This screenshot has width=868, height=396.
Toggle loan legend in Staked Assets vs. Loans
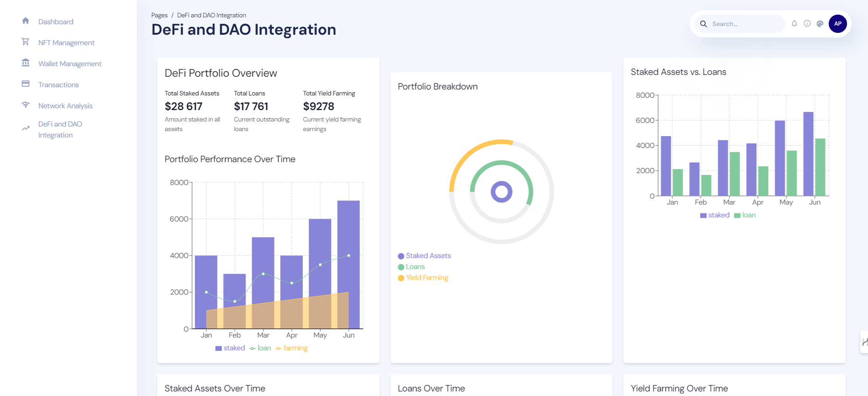point(745,215)
